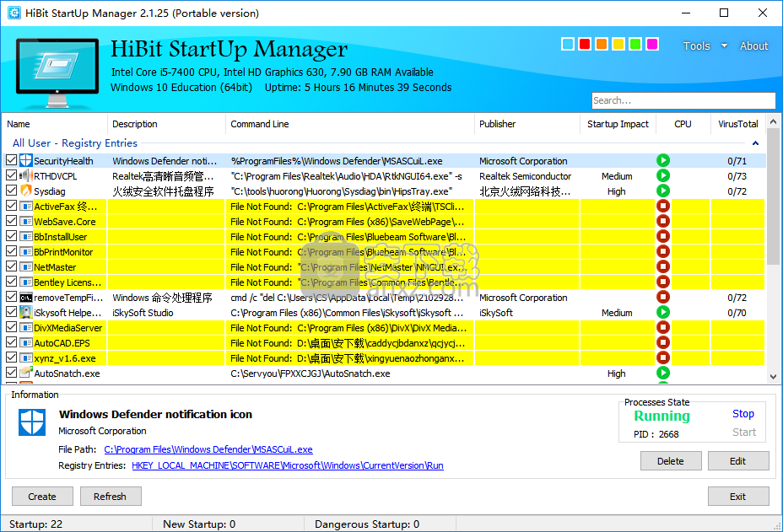The height and width of the screenshot is (532, 783).
Task: Click red stopped indicator for ActiveFax
Action: click(x=663, y=206)
